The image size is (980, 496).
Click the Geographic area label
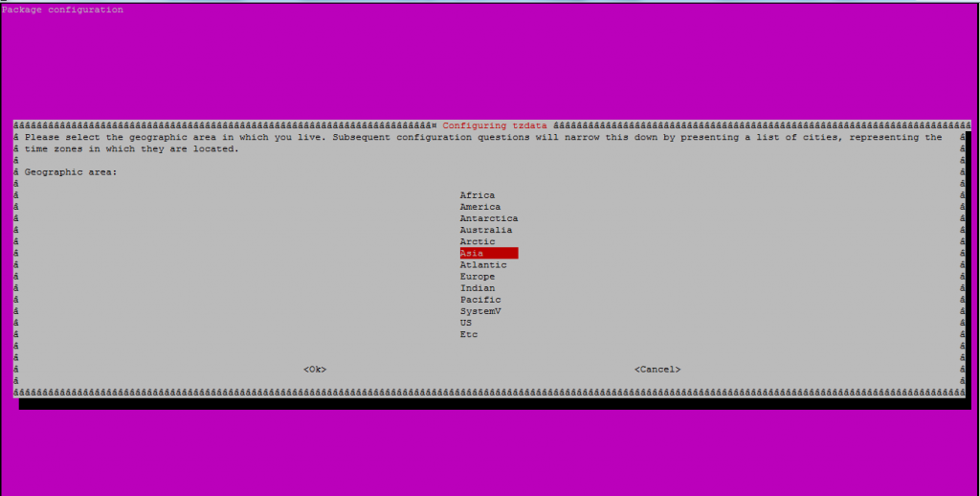71,172
